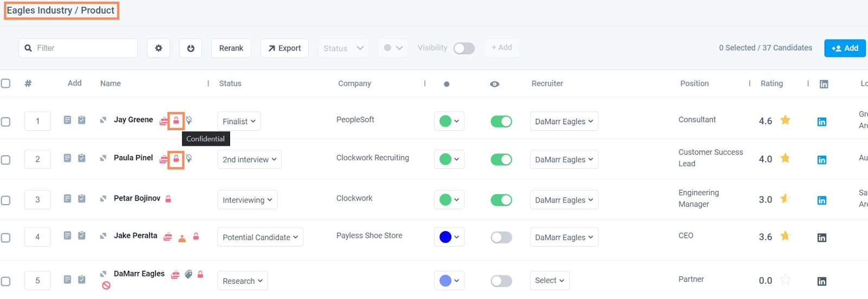This screenshot has width=868, height=299.
Task: Turn off Jay Greene's visibility toggle
Action: pos(501,122)
